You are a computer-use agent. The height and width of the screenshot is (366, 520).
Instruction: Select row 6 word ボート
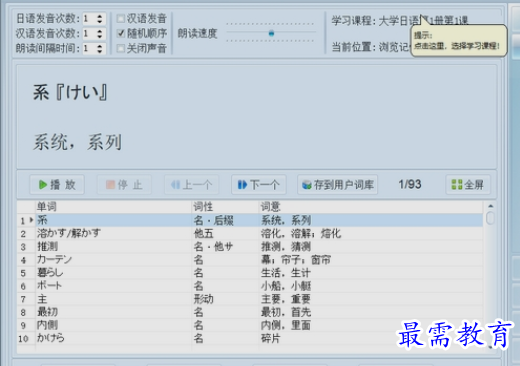pos(250,286)
